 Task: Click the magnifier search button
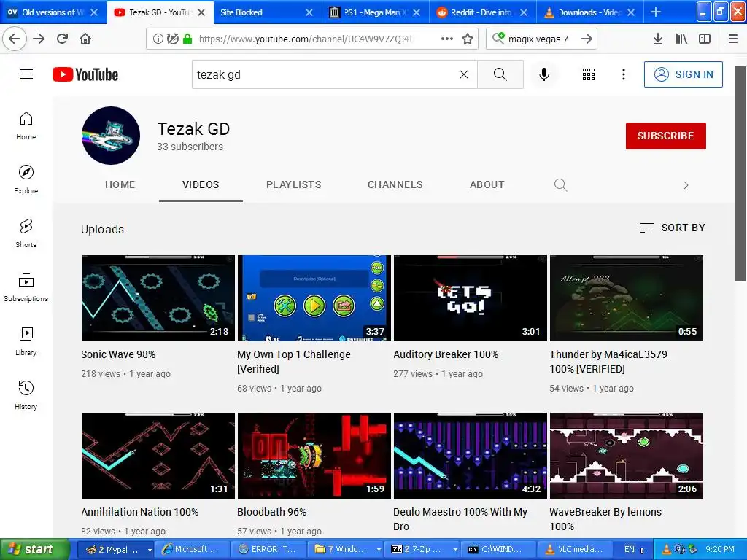coord(500,74)
